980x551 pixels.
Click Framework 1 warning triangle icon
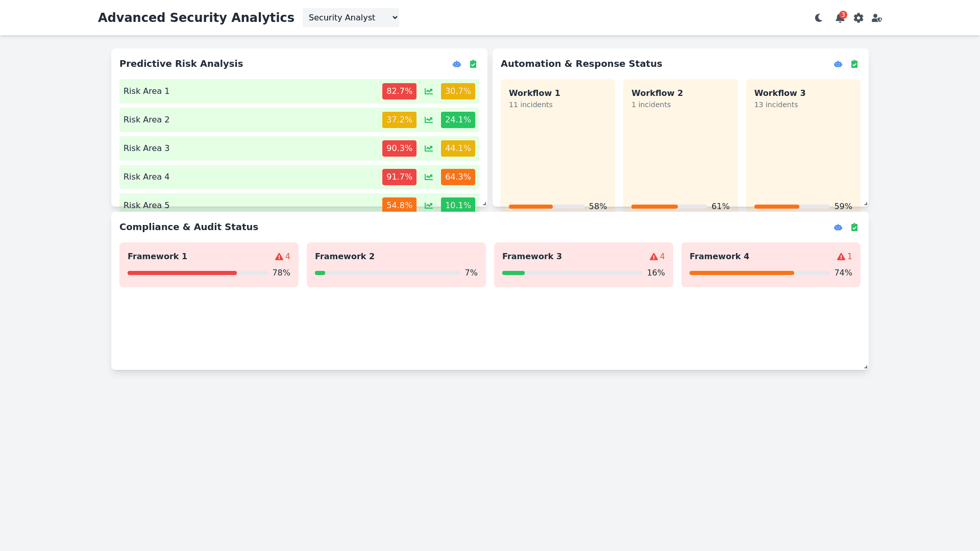[x=279, y=257]
